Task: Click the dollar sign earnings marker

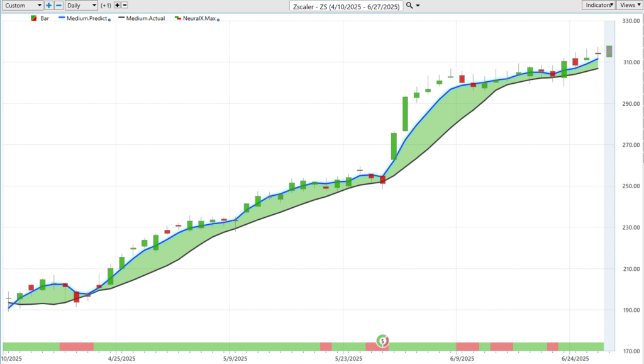Action: tap(382, 341)
